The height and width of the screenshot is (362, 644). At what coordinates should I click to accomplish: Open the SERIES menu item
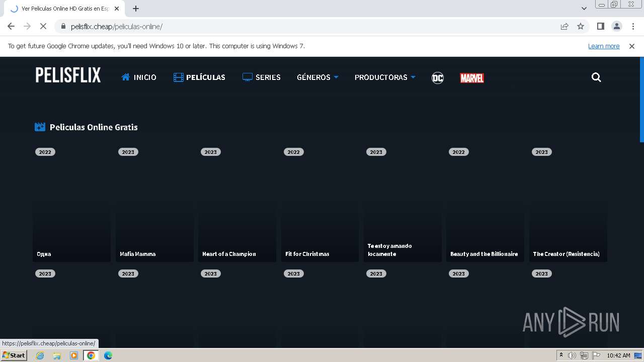click(261, 77)
